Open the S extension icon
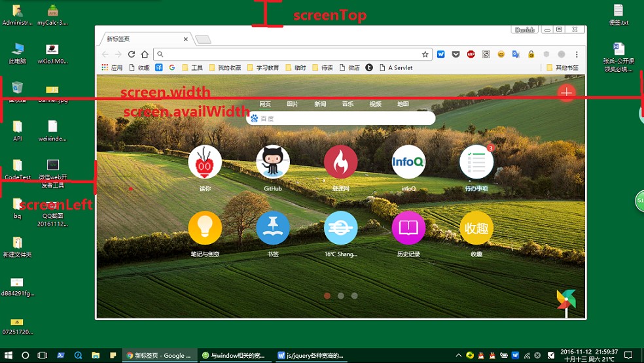Screen dimensions: 644x363 [486, 54]
